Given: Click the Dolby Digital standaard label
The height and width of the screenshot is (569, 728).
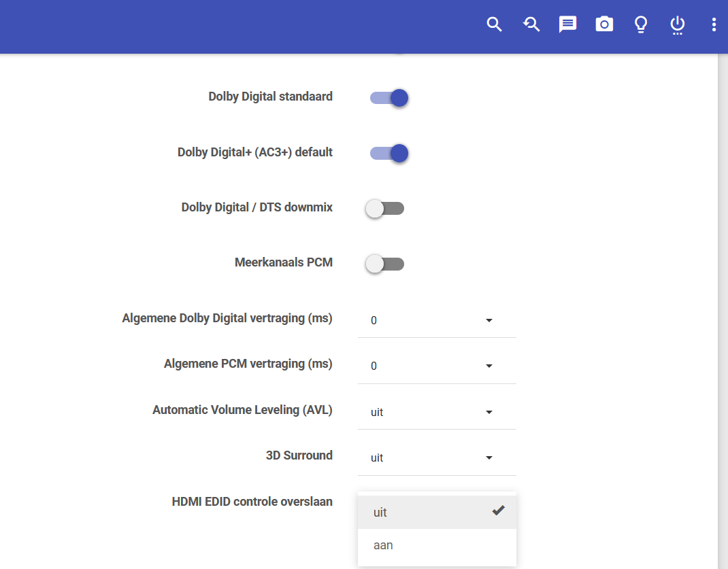Looking at the screenshot, I should coord(270,97).
